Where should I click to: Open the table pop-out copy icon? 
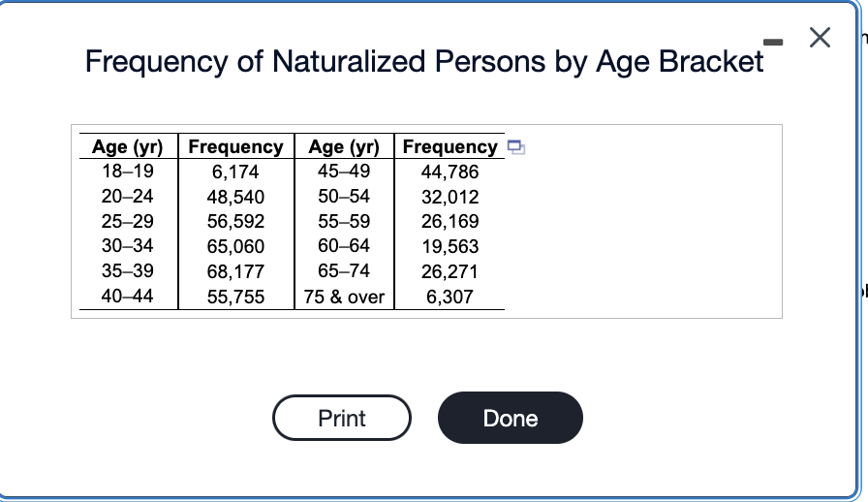click(x=516, y=147)
